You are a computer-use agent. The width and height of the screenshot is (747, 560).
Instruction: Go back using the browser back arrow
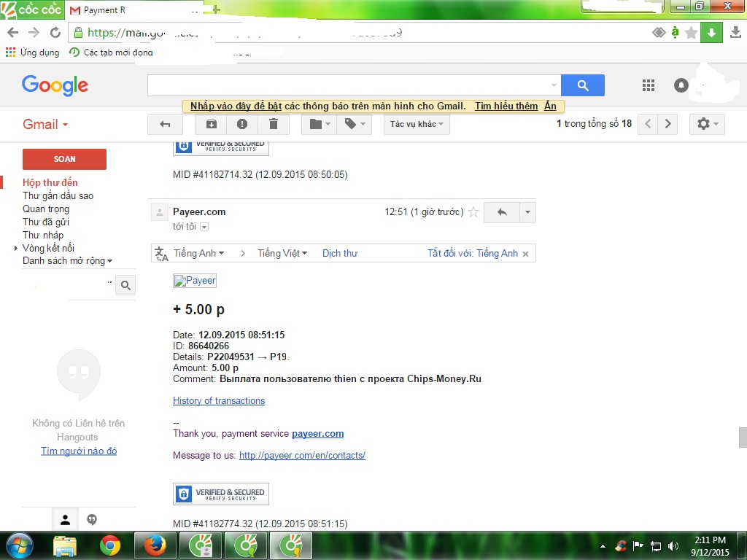(x=13, y=32)
